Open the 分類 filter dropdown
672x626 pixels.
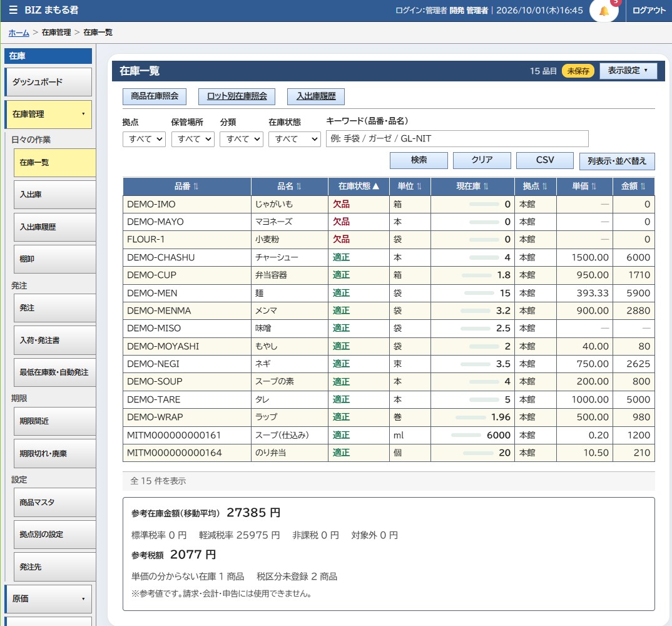coord(242,140)
